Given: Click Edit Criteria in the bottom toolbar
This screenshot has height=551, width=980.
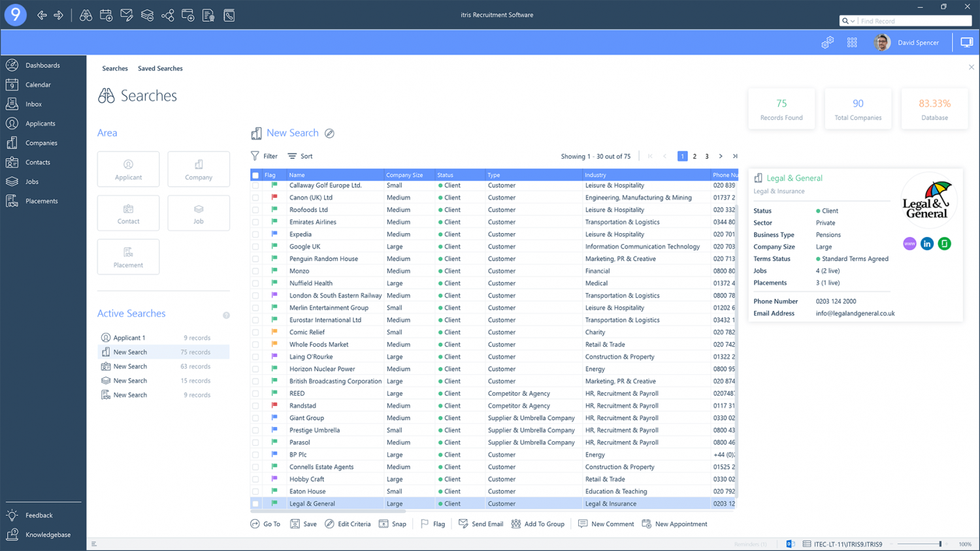Looking at the screenshot, I should 348,524.
